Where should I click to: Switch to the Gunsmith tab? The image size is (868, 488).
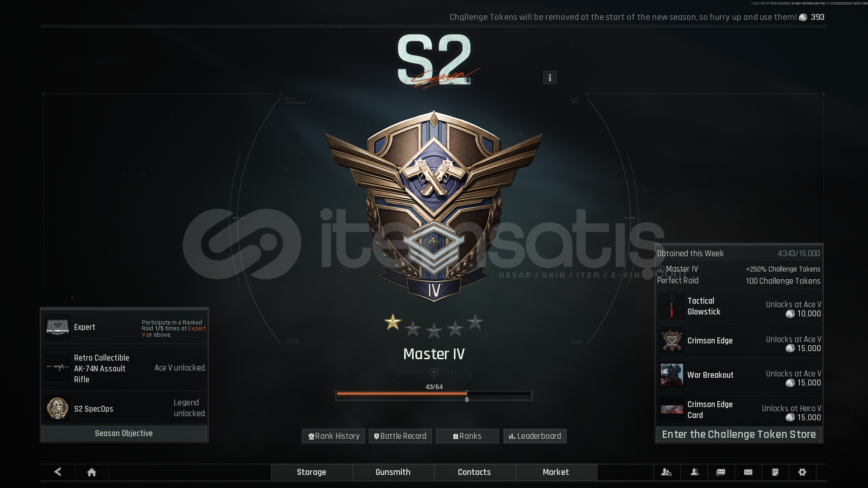[393, 472]
